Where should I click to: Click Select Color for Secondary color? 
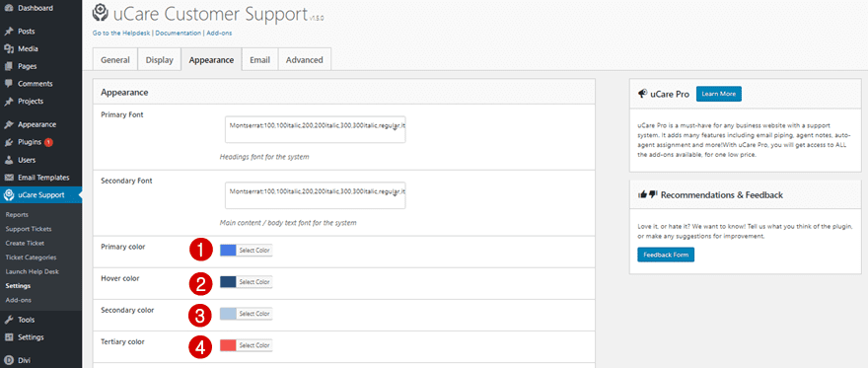[254, 314]
